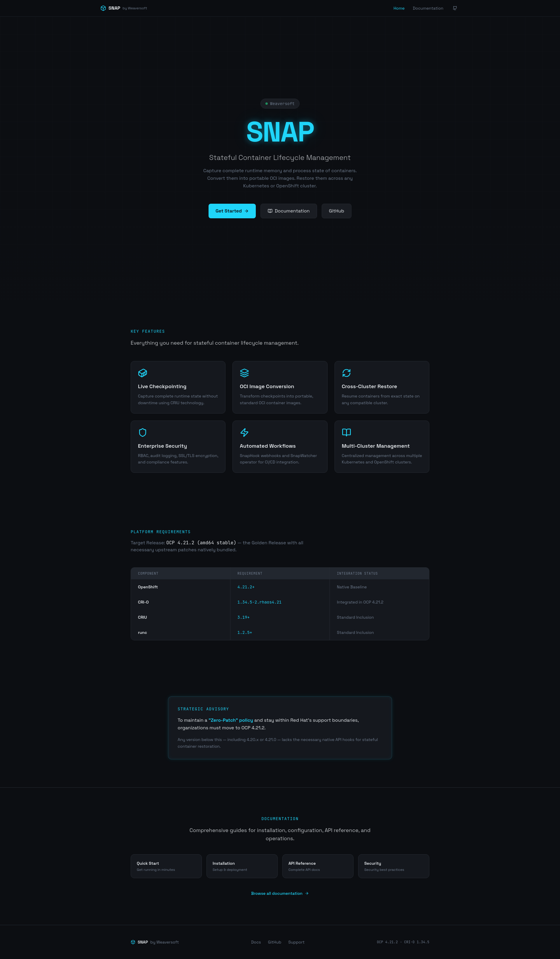The image size is (560, 959).
Task: Click the runc 1.2.5+ requirement value
Action: pyautogui.click(x=245, y=632)
